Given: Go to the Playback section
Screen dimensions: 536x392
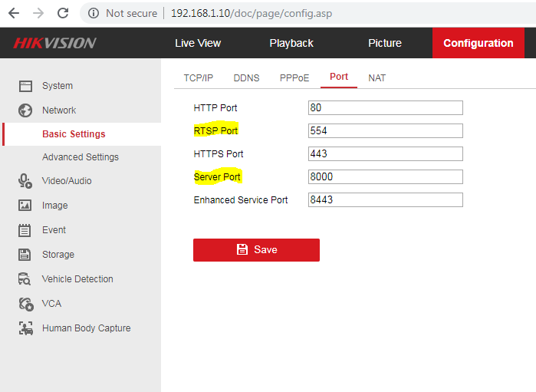Looking at the screenshot, I should [x=291, y=43].
